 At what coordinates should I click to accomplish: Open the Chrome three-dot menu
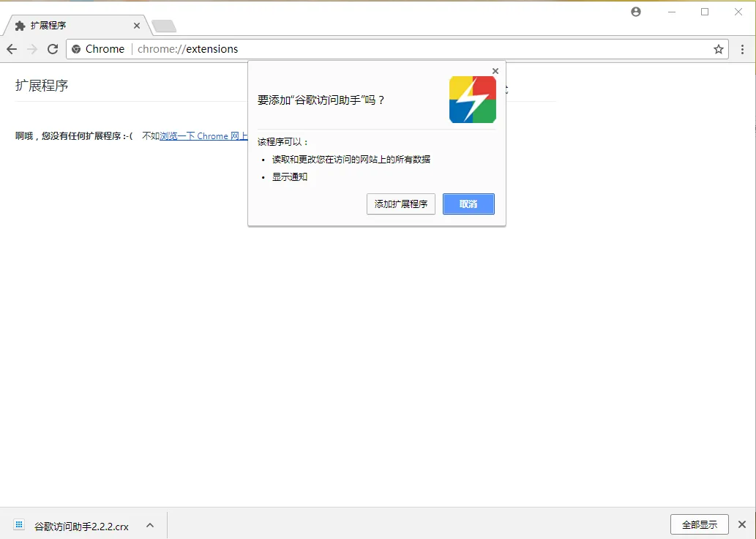pyautogui.click(x=742, y=49)
